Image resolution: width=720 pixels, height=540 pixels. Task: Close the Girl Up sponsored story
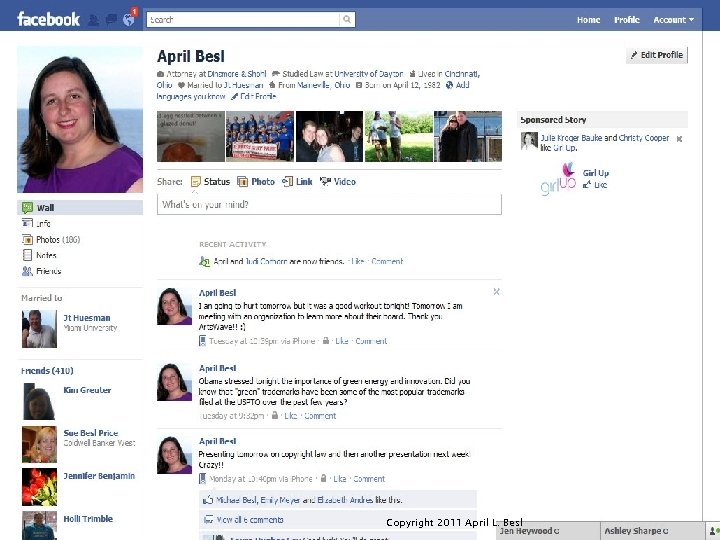coord(679,138)
